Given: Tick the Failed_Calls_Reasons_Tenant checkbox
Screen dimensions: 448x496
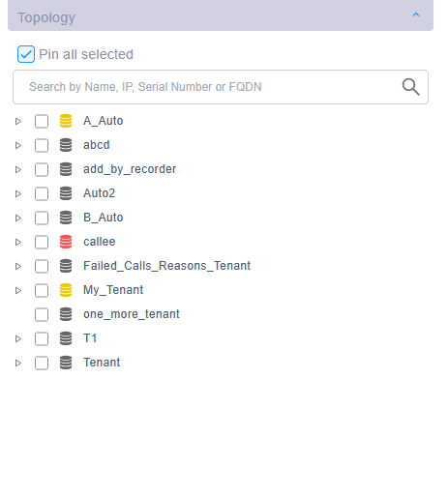Looking at the screenshot, I should (x=42, y=266).
